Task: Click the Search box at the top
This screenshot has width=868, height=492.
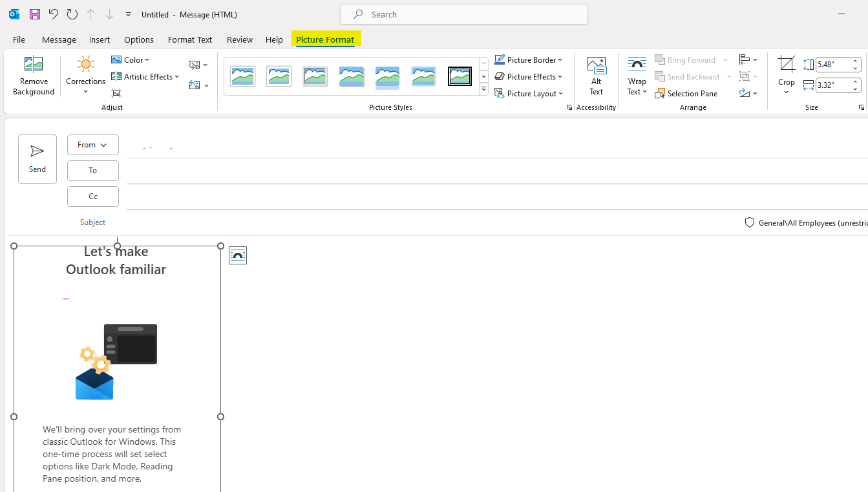Action: 463,14
